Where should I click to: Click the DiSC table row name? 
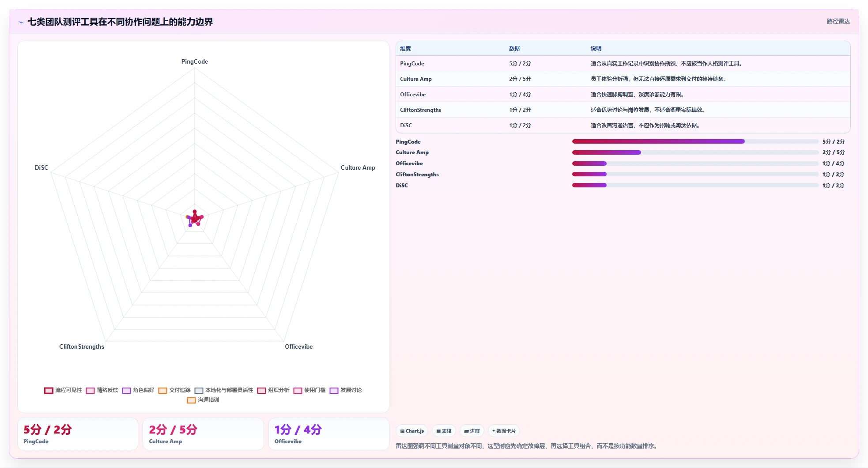(x=406, y=126)
